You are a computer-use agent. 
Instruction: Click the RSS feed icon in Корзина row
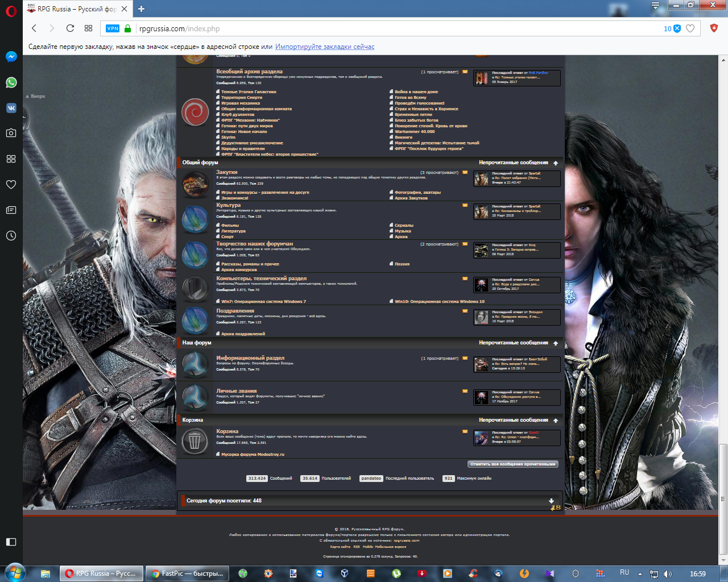click(465, 432)
